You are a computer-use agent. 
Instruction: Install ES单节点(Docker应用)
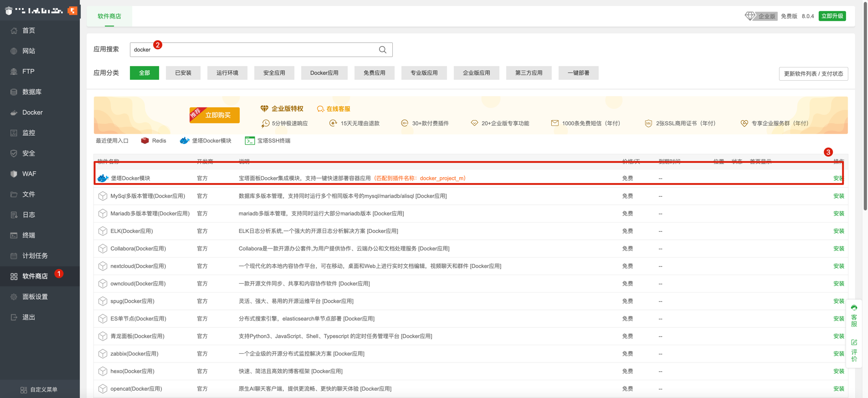coord(839,319)
